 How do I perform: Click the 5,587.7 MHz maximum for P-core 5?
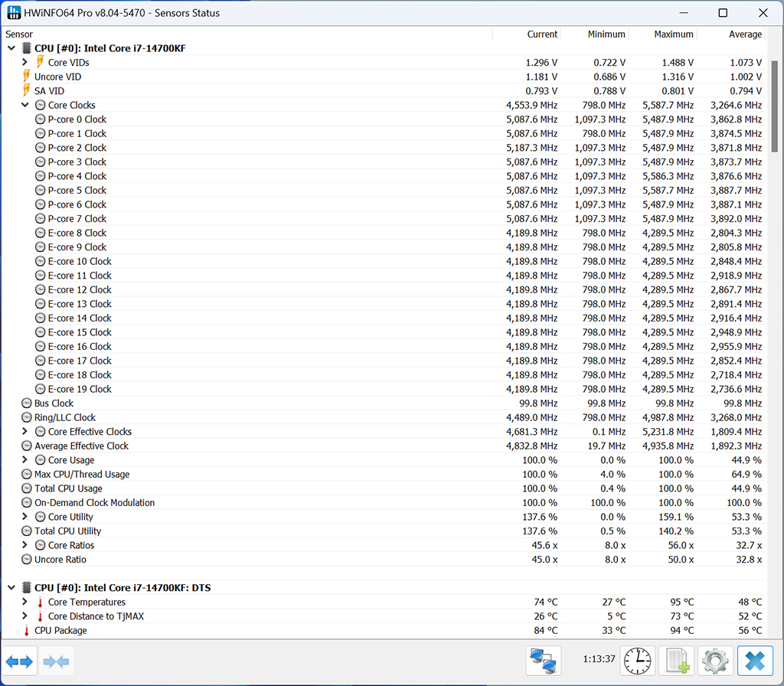click(668, 190)
